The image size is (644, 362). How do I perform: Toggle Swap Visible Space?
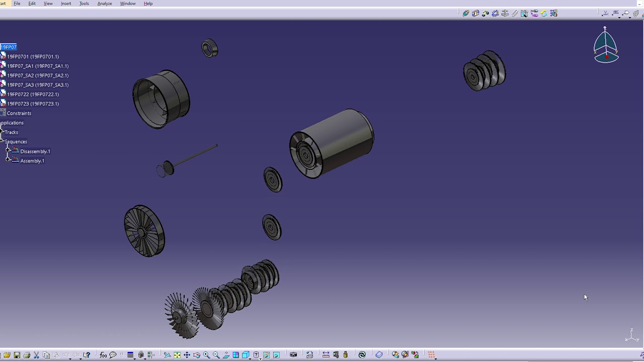tap(276, 355)
